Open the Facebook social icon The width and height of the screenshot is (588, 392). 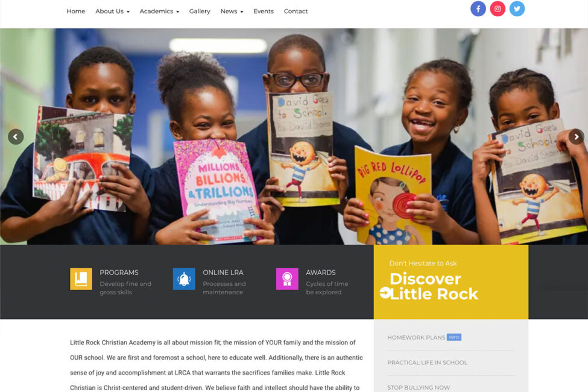[478, 8]
